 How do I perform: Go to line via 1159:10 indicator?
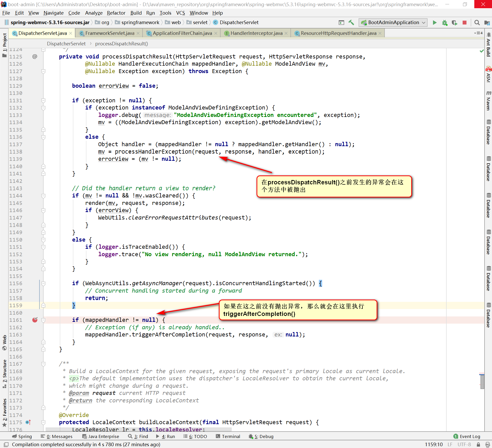(434, 444)
